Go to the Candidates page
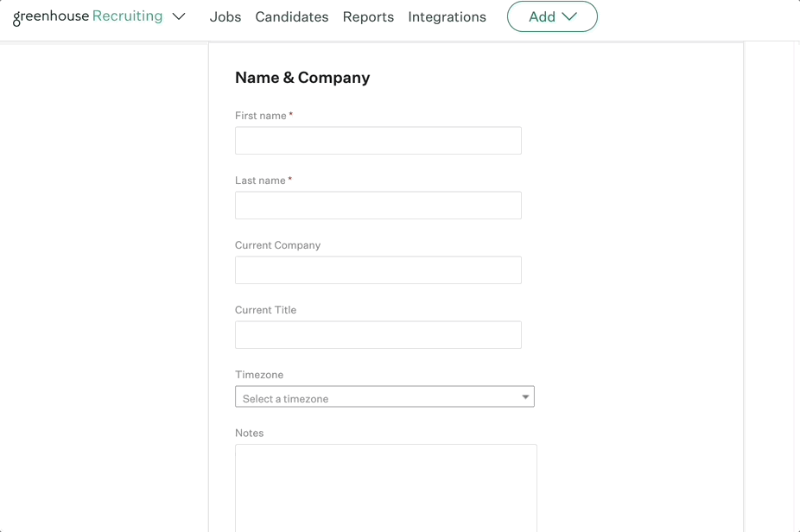This screenshot has height=532, width=800. click(291, 16)
